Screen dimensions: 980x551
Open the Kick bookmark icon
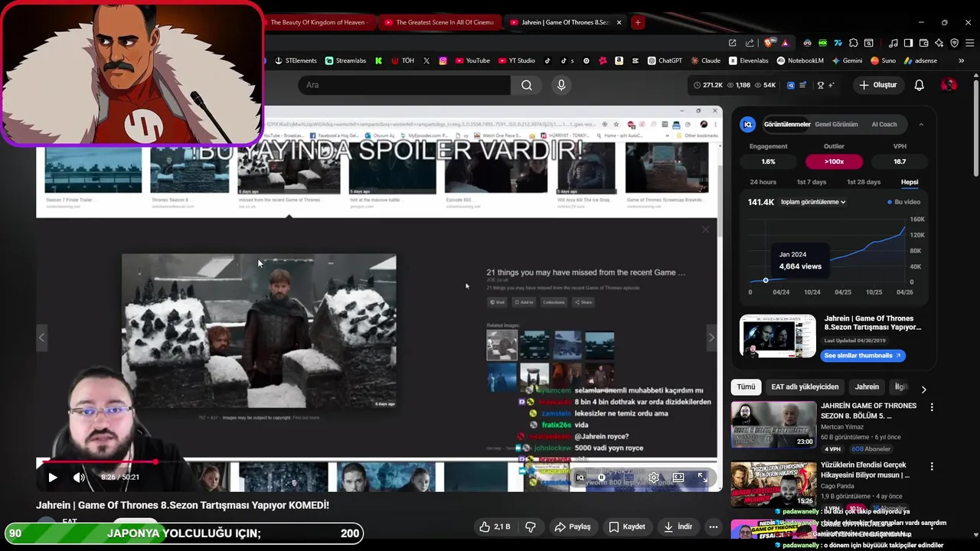(x=378, y=60)
